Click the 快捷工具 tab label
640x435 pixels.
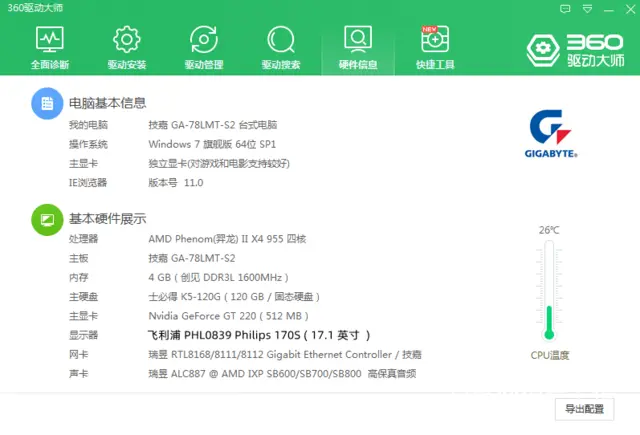click(x=435, y=64)
